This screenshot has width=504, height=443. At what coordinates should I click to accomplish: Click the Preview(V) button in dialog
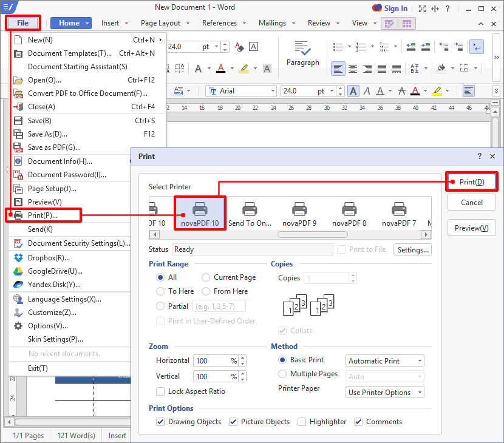point(472,228)
